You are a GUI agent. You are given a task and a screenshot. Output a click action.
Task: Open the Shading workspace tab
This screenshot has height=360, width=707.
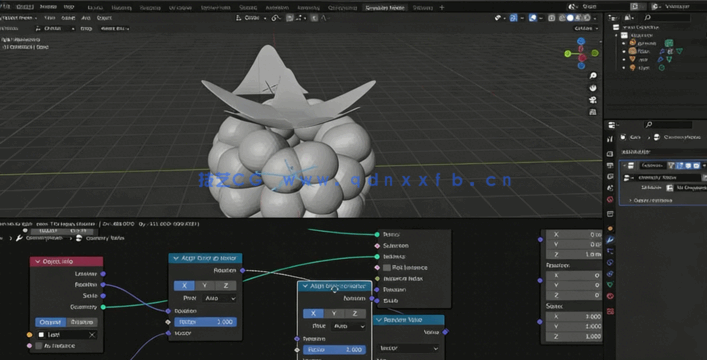[x=248, y=7]
